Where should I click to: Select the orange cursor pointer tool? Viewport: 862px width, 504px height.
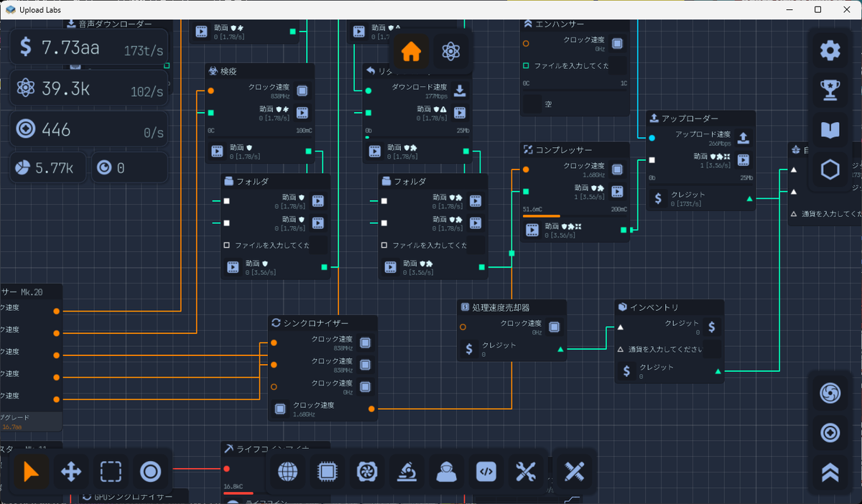point(32,472)
